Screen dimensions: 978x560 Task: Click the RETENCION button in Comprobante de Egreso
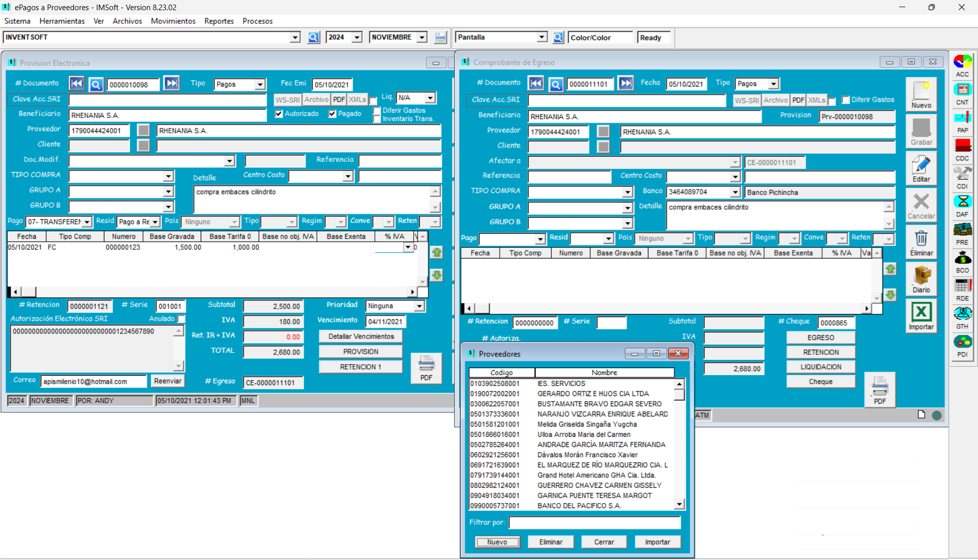820,352
